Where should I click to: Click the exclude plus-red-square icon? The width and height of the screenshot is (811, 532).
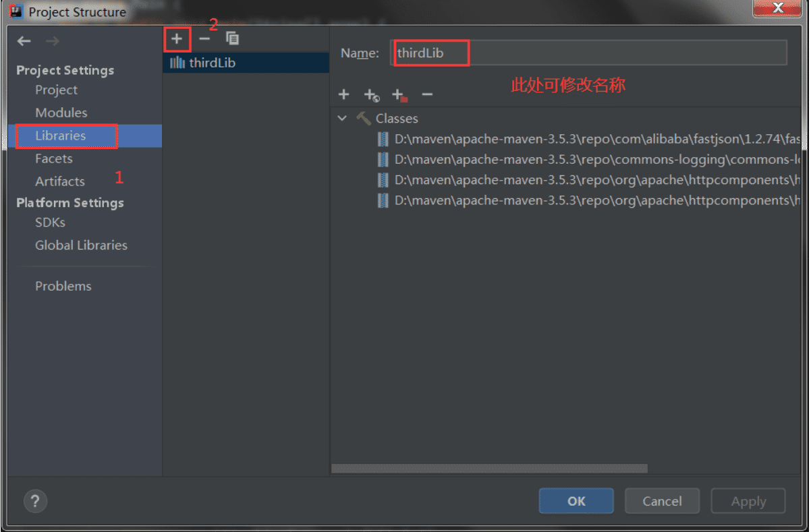pos(399,95)
